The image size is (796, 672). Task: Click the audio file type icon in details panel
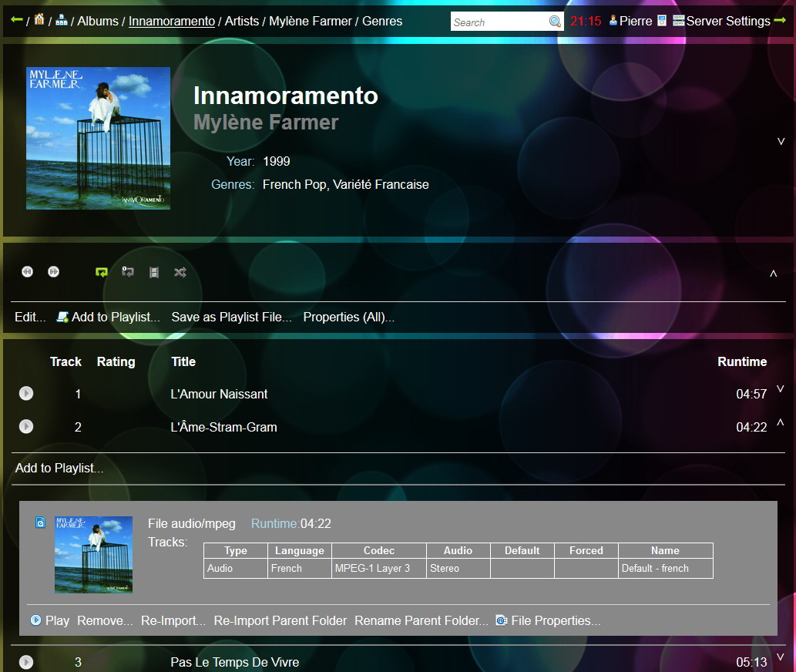[40, 522]
